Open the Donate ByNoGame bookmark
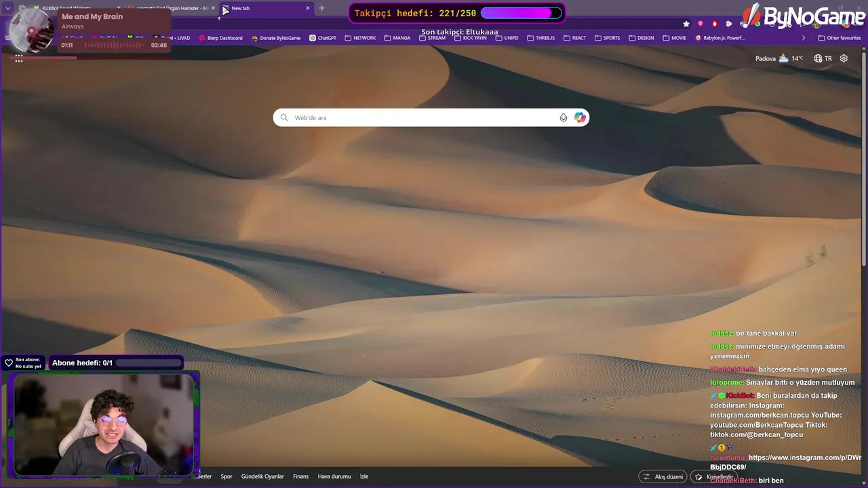The height and width of the screenshot is (488, 868). tap(276, 38)
